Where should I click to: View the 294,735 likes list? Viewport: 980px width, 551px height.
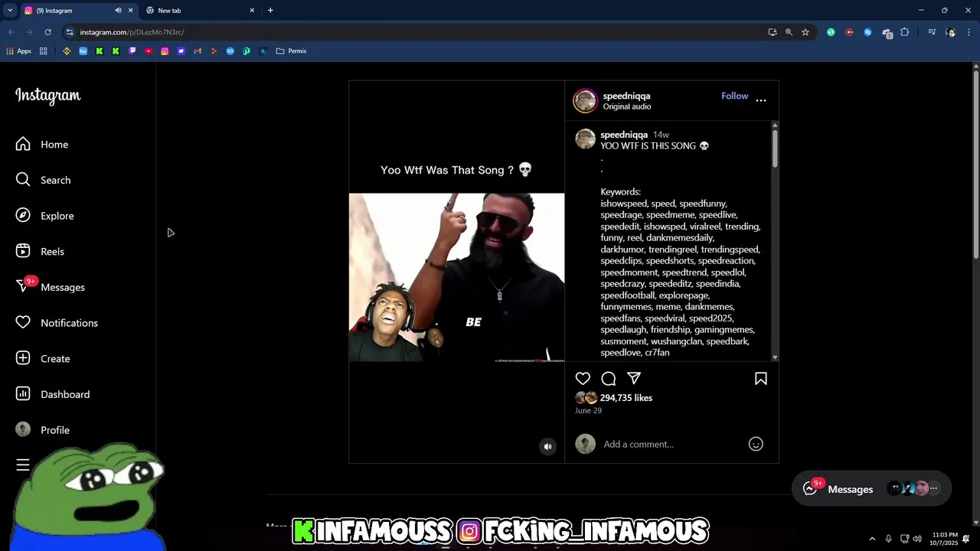(x=626, y=398)
